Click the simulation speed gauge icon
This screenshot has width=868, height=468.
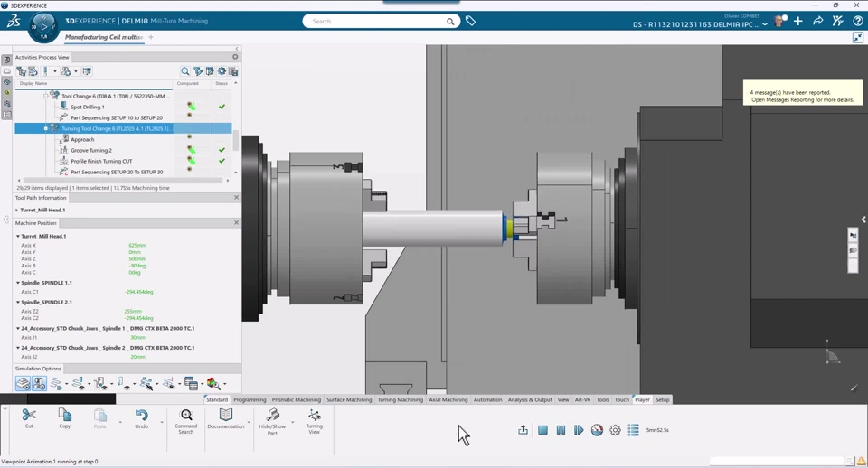[x=597, y=430]
